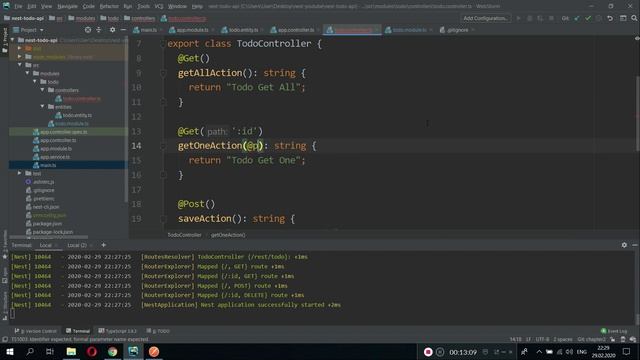
Task: Click ENG language indicator in system tray
Action: tap(582, 352)
